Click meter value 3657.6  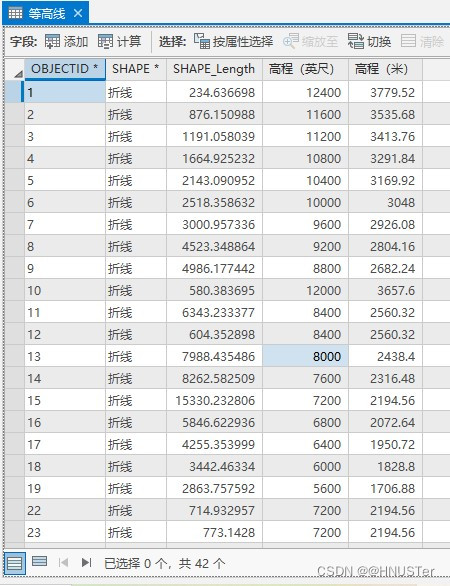point(396,290)
